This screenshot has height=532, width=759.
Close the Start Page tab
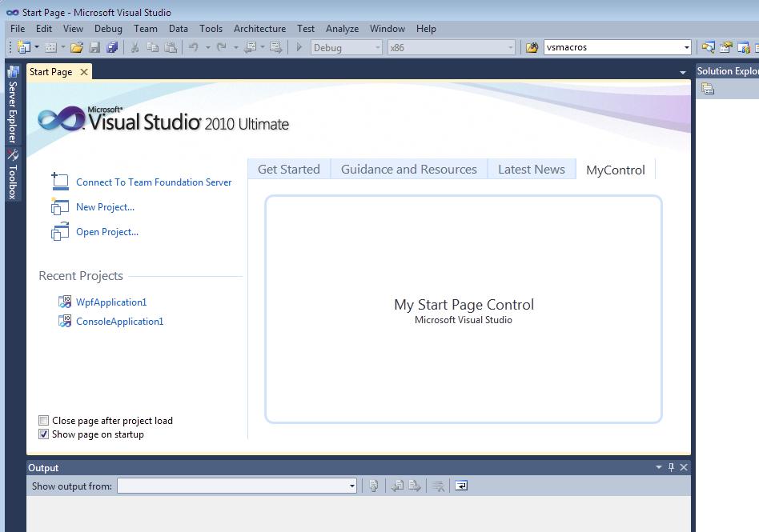[x=83, y=72]
